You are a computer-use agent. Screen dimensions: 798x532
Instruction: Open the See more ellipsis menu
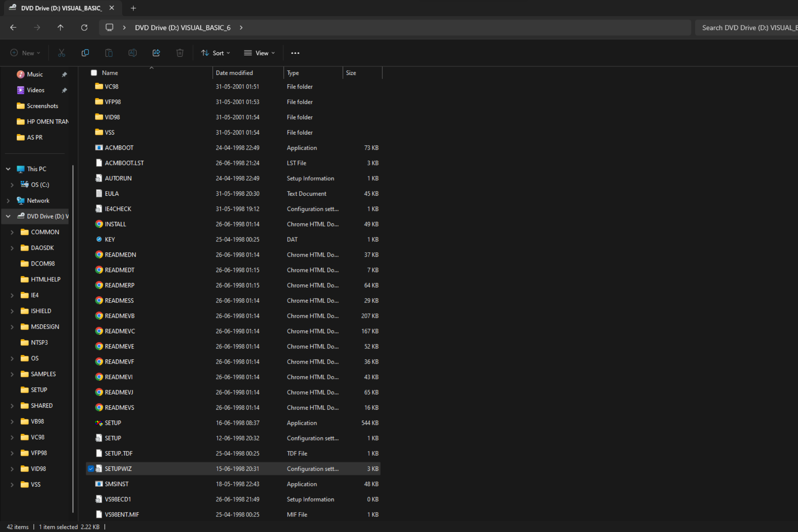295,53
